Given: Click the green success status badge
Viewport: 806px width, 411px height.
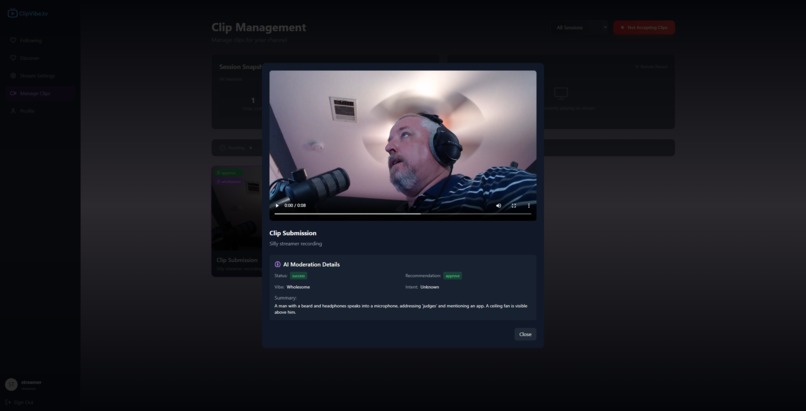Looking at the screenshot, I should tap(298, 276).
